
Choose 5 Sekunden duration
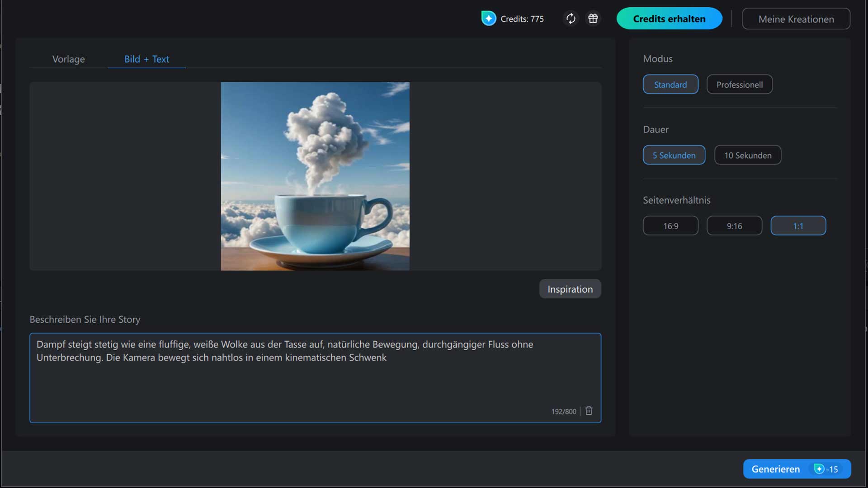pos(674,155)
